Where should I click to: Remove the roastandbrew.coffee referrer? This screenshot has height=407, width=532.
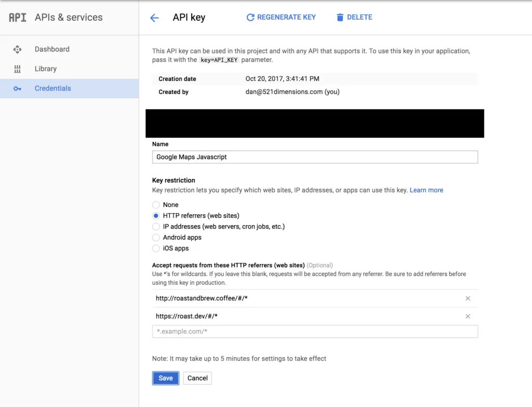tap(468, 298)
